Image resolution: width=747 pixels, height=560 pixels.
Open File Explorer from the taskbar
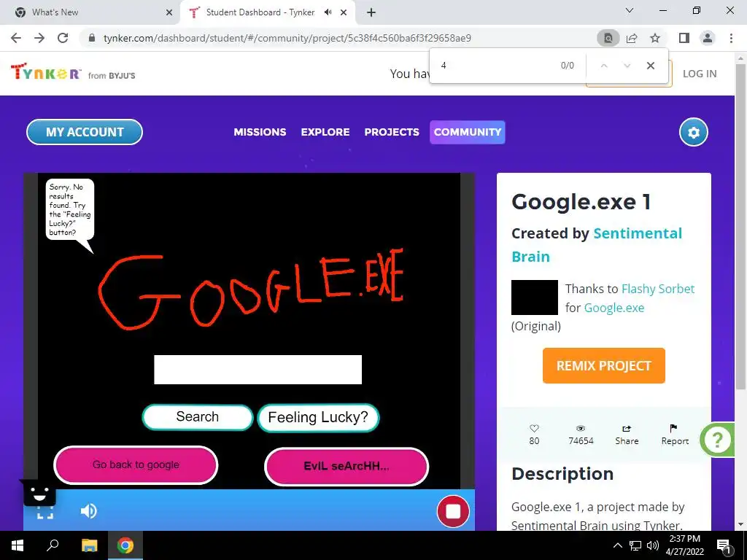point(89,545)
